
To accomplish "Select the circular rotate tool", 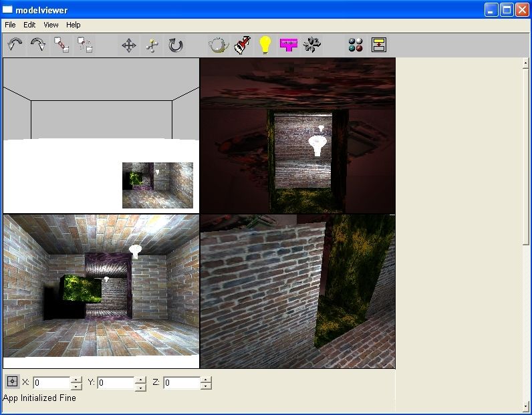I will (x=175, y=45).
